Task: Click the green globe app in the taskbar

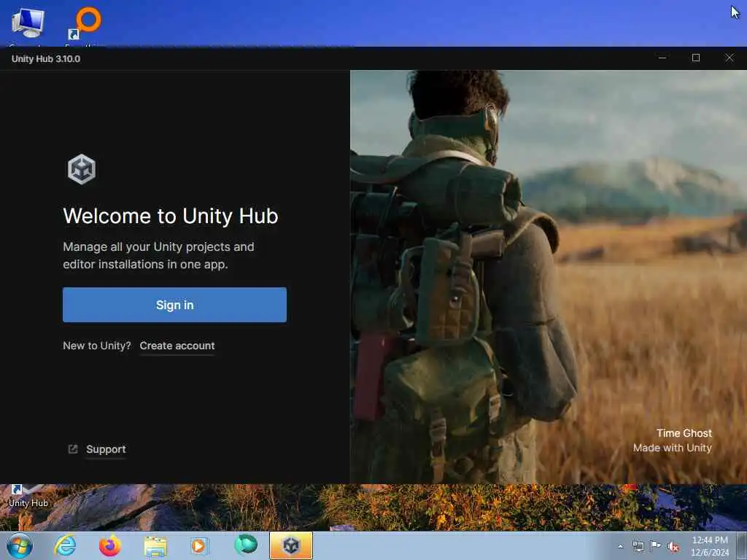Action: coord(246,545)
